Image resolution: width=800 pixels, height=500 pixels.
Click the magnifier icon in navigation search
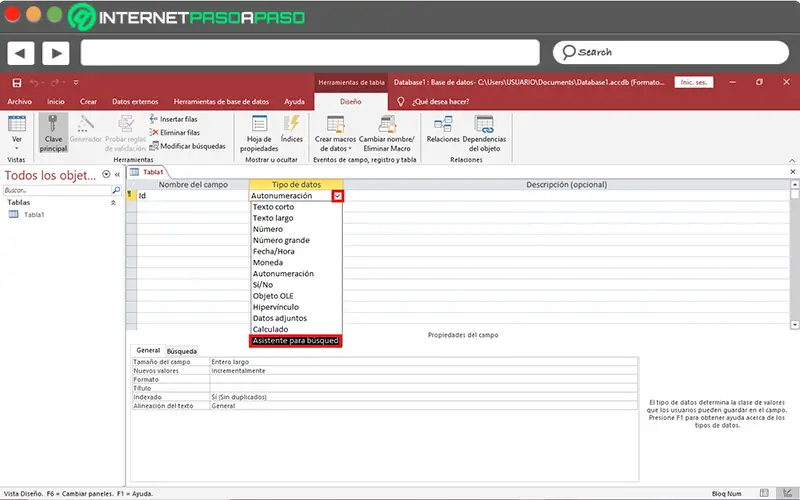pyautogui.click(x=116, y=190)
